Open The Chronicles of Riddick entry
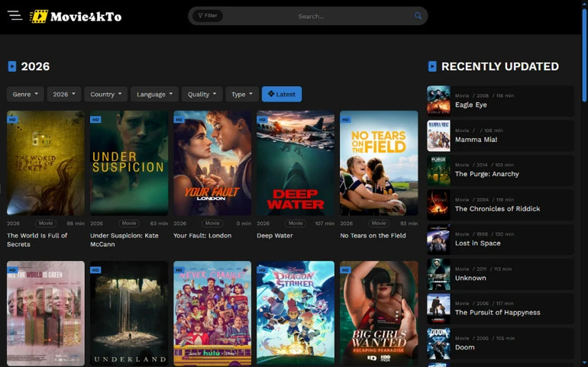 point(500,204)
